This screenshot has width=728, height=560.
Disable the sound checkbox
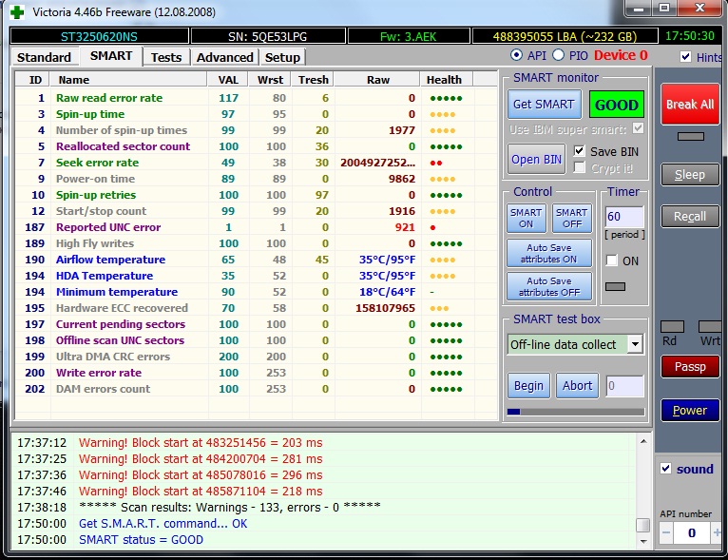point(665,469)
